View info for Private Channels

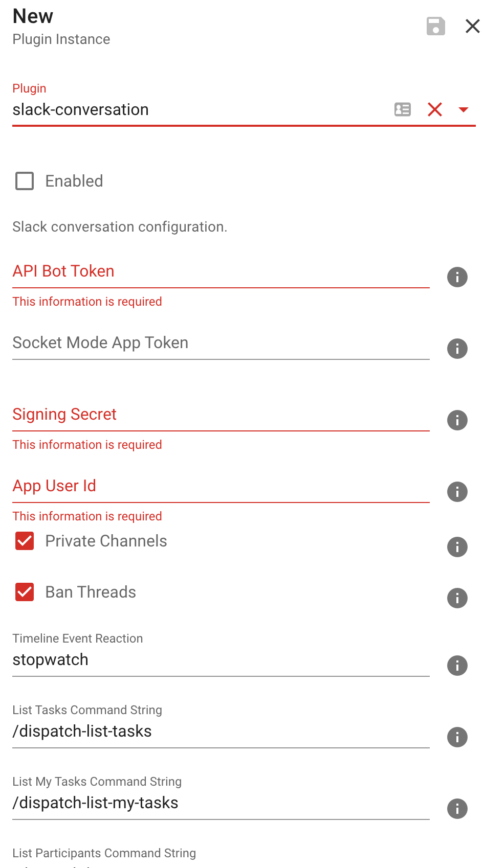(457, 546)
